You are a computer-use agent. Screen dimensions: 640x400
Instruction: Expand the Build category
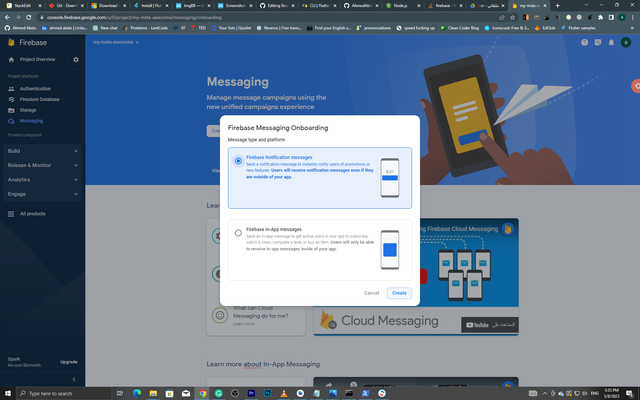tap(42, 151)
